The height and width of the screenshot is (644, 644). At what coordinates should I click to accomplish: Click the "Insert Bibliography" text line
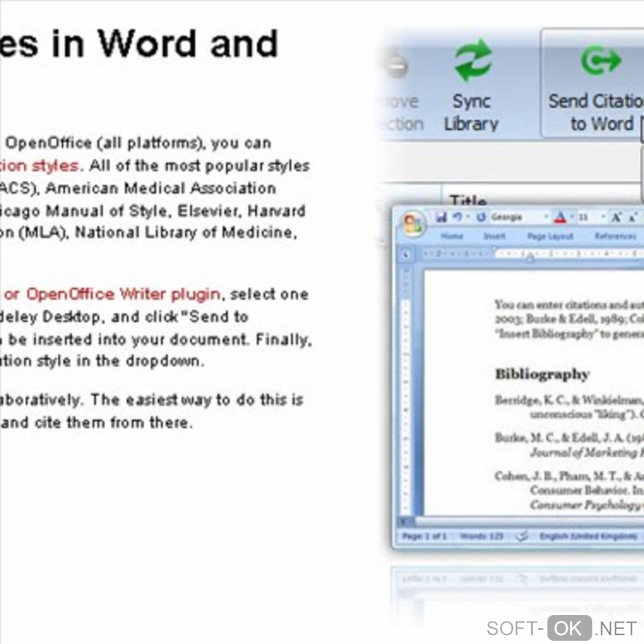click(x=571, y=333)
